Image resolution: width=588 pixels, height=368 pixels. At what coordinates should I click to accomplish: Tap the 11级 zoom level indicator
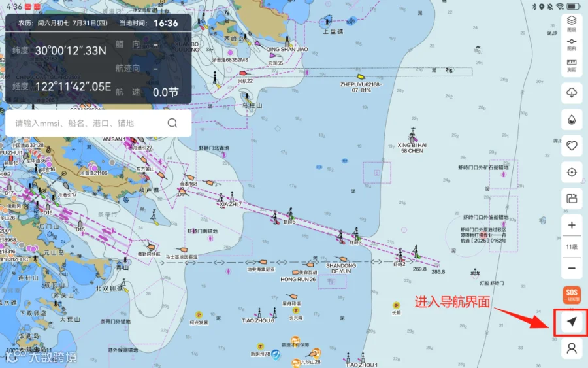coord(572,247)
